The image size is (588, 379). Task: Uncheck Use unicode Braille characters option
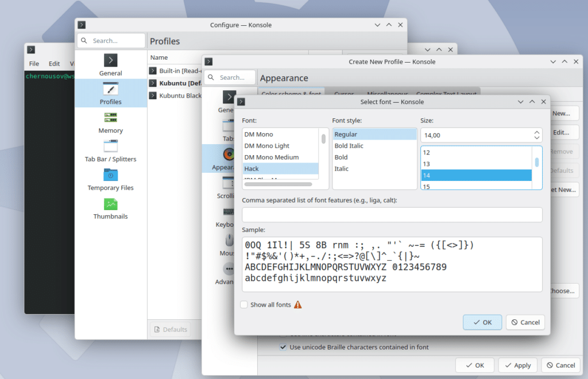point(283,347)
